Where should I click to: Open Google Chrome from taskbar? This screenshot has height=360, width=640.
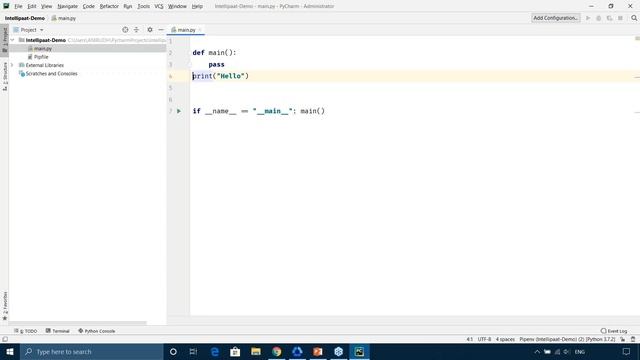[277, 351]
